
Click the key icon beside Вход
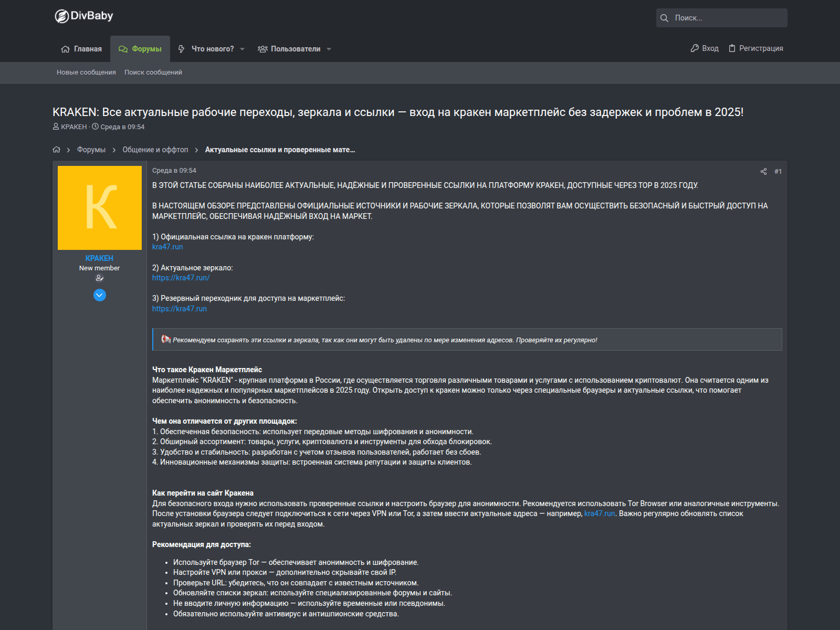pos(695,48)
